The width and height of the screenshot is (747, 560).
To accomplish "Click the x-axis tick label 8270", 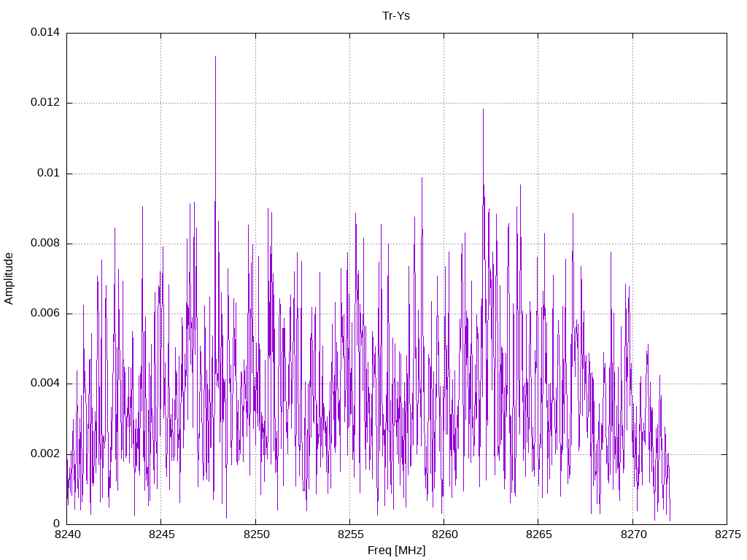I will pyautogui.click(x=633, y=534).
